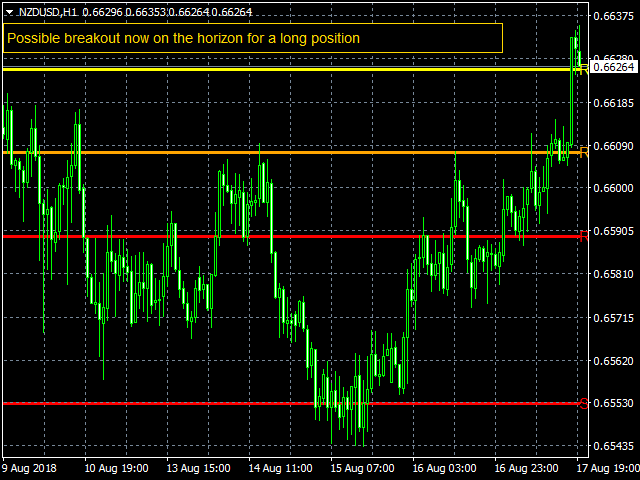Click the yellow R marker near current price

point(584,69)
